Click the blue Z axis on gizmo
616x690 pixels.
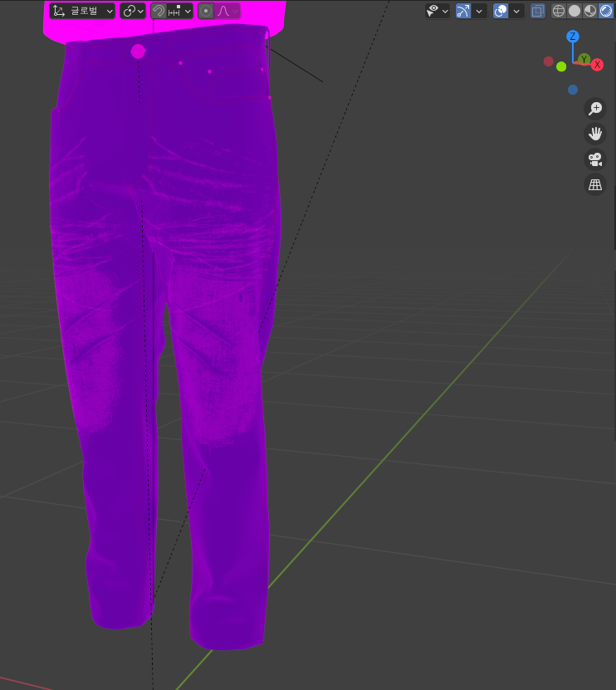[573, 37]
